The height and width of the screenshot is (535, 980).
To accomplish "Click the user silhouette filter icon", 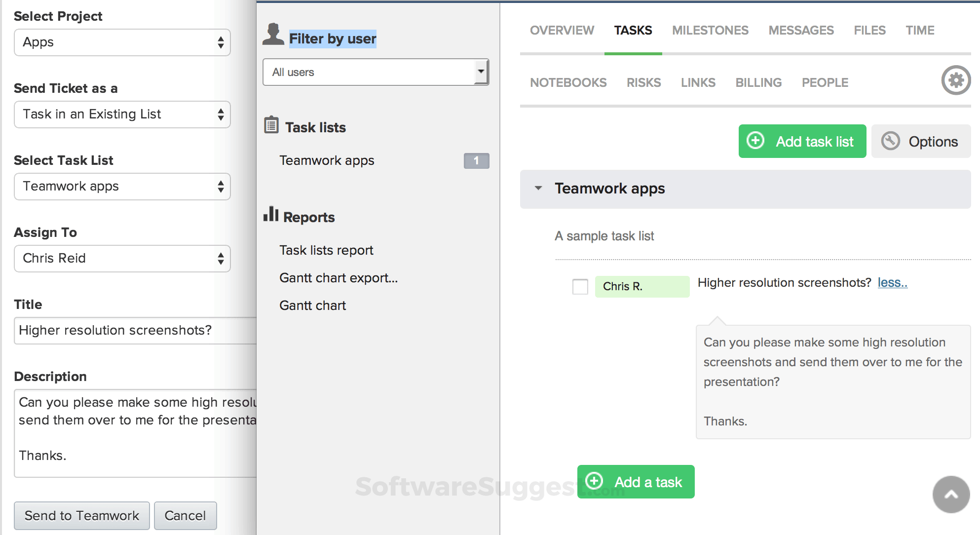I will [273, 35].
